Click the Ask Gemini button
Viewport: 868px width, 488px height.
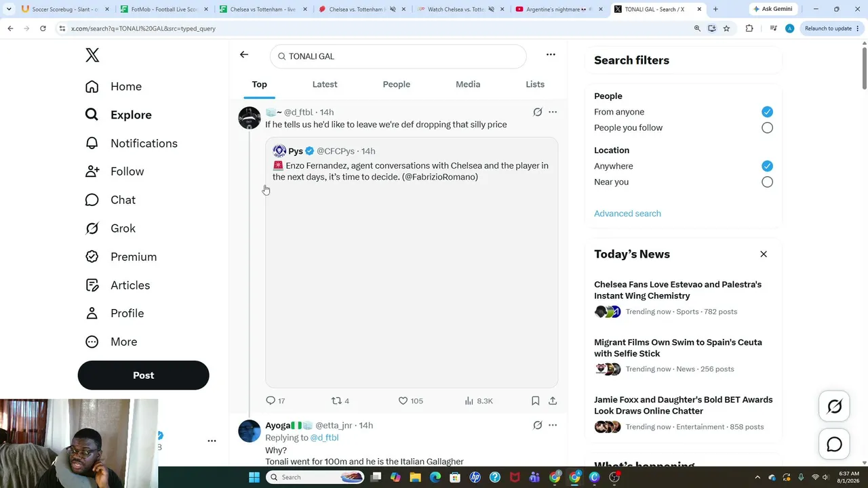click(x=772, y=9)
